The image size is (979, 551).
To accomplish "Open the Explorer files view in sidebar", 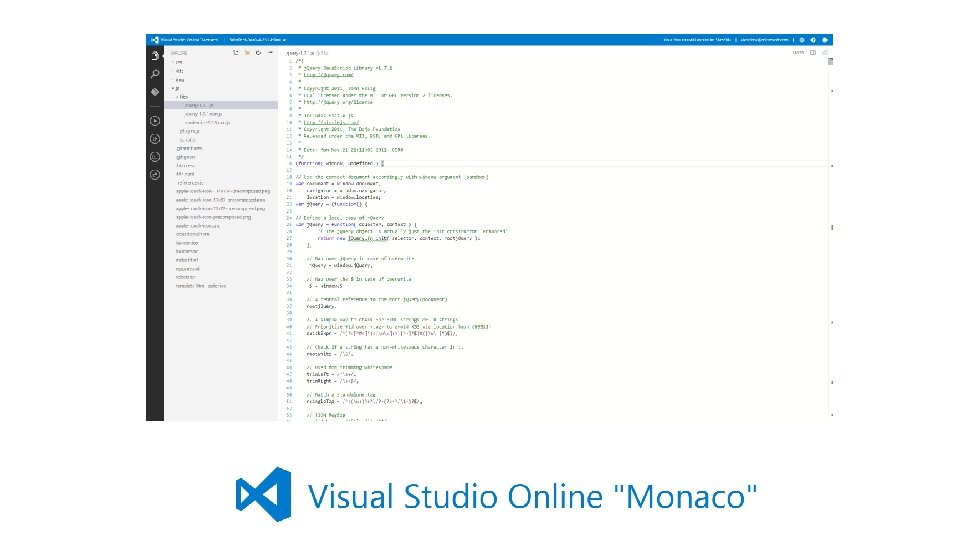I will click(155, 56).
